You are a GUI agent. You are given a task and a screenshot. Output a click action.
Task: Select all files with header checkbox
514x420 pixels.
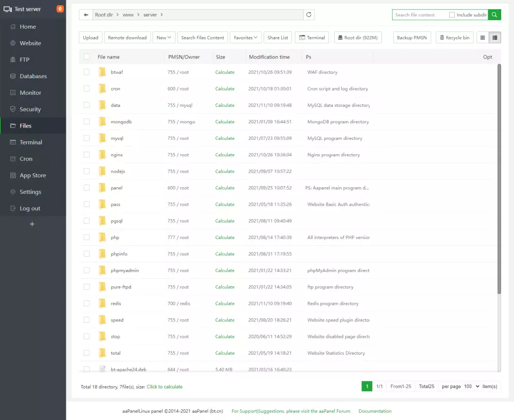coord(86,57)
